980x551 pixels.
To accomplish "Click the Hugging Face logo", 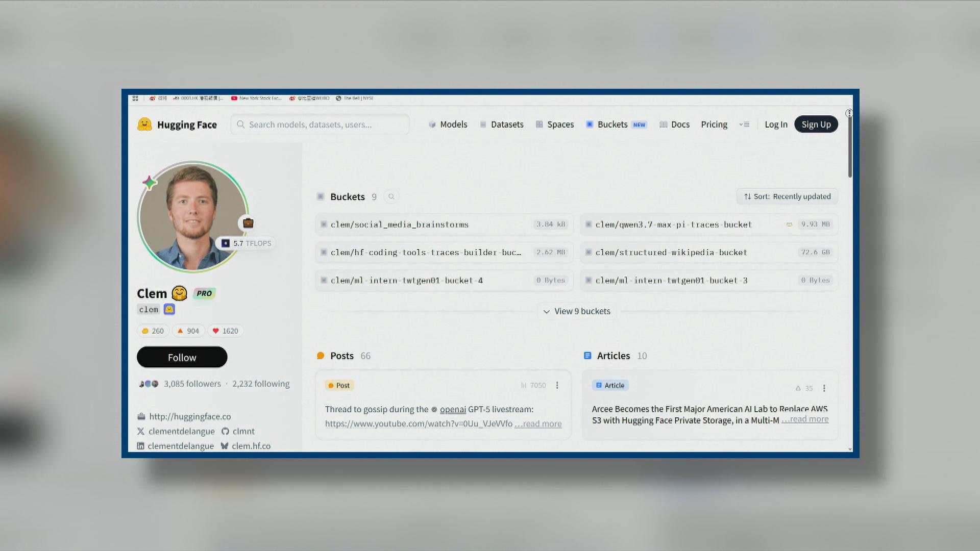I will [x=177, y=124].
